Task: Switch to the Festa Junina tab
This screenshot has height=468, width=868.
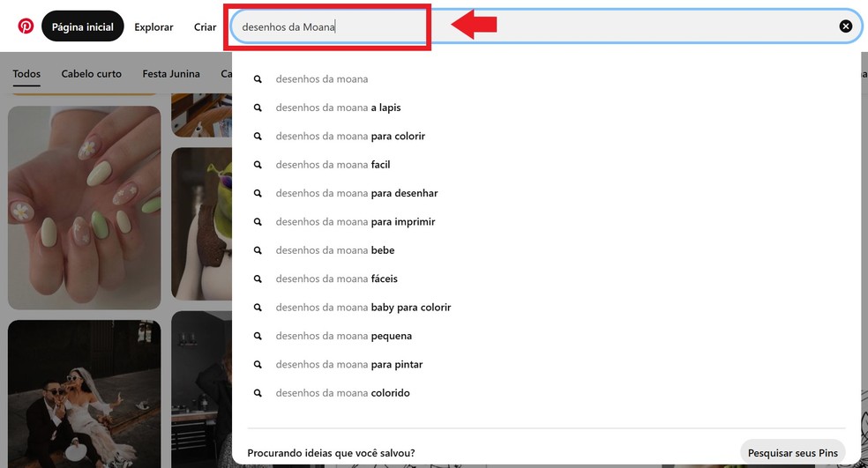Action: (171, 73)
